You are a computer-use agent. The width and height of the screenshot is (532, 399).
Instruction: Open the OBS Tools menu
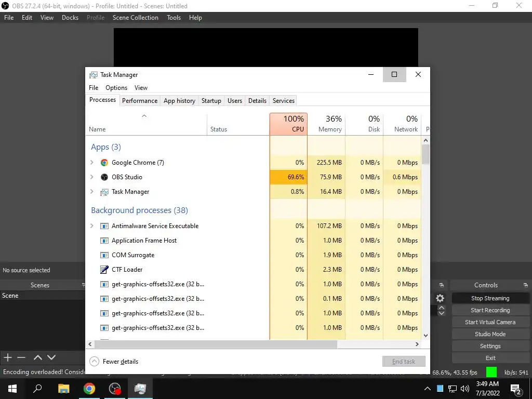click(174, 18)
